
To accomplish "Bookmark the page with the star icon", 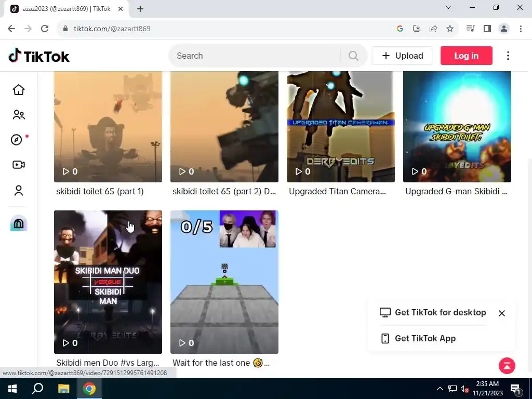I will point(450,29).
